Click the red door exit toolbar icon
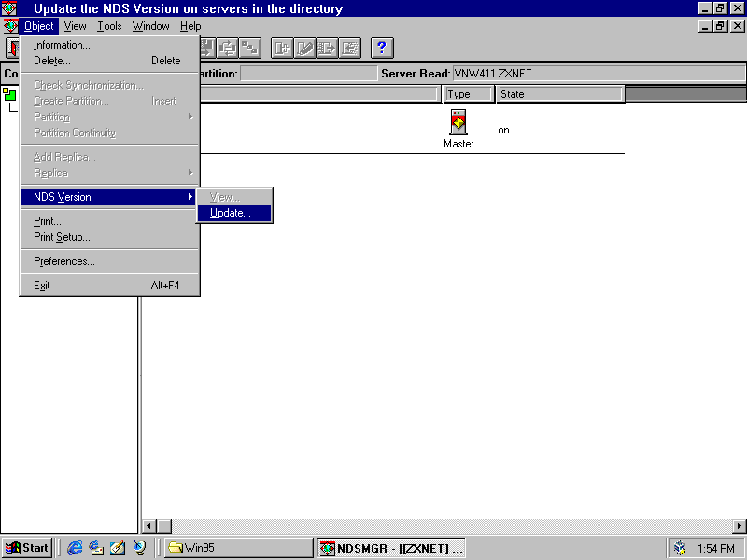 [x=12, y=49]
